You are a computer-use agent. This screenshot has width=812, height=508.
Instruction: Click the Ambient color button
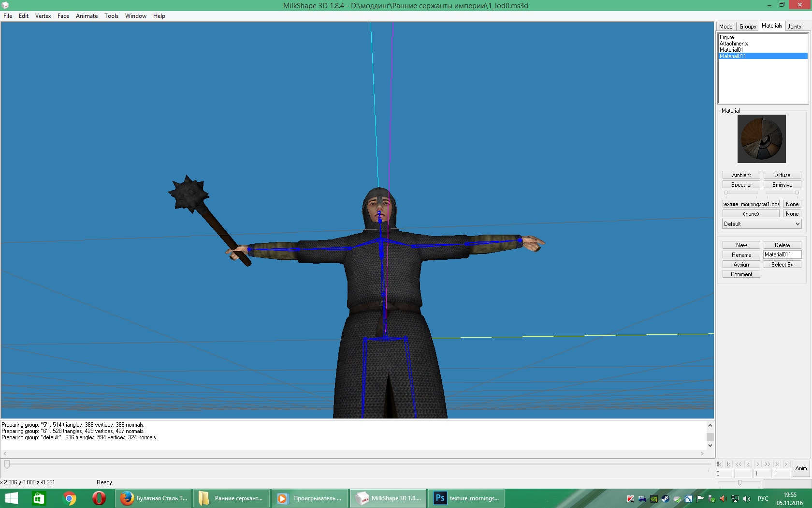coord(741,175)
